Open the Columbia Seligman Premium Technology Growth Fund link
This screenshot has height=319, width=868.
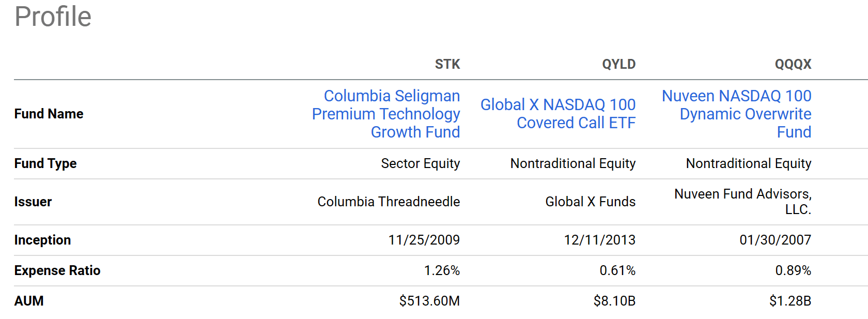tap(386, 114)
